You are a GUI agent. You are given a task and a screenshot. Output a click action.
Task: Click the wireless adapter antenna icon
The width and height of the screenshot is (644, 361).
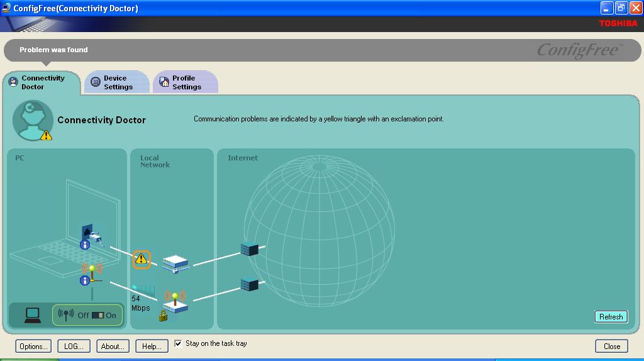click(92, 270)
